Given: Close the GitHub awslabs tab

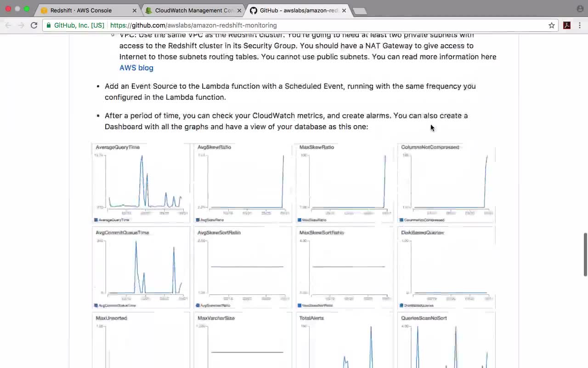Looking at the screenshot, I should coord(344,11).
